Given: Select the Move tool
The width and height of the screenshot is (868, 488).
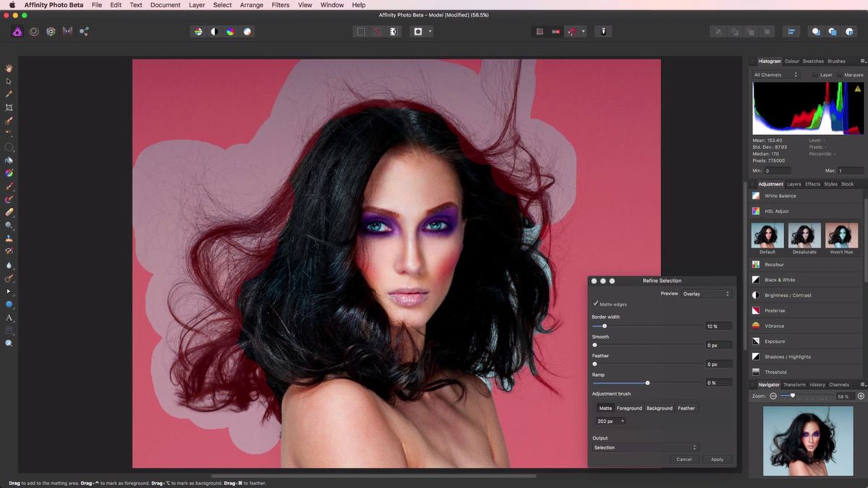Looking at the screenshot, I should 9,81.
